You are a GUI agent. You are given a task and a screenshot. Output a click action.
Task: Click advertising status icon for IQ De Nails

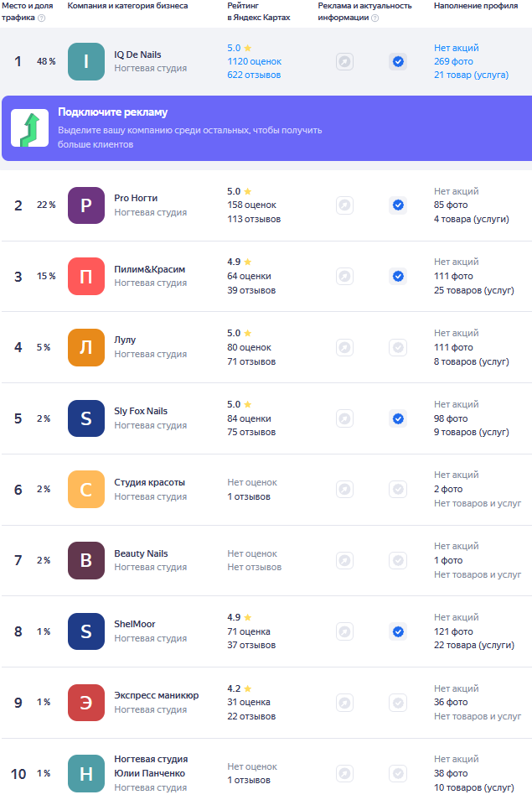click(344, 61)
